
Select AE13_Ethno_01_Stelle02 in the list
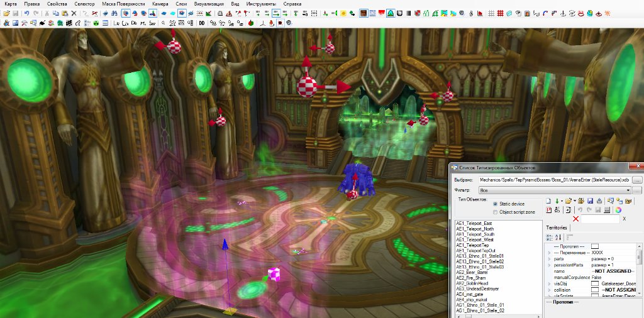(x=480, y=261)
